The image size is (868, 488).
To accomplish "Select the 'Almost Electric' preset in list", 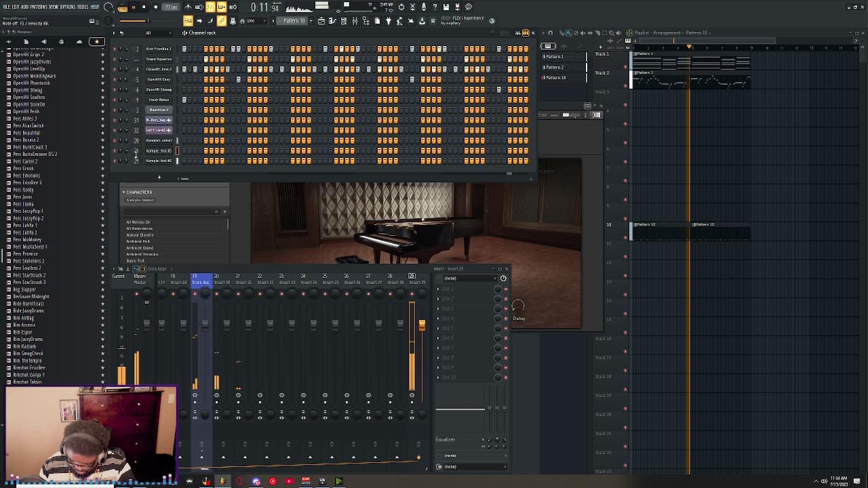I will (x=140, y=235).
